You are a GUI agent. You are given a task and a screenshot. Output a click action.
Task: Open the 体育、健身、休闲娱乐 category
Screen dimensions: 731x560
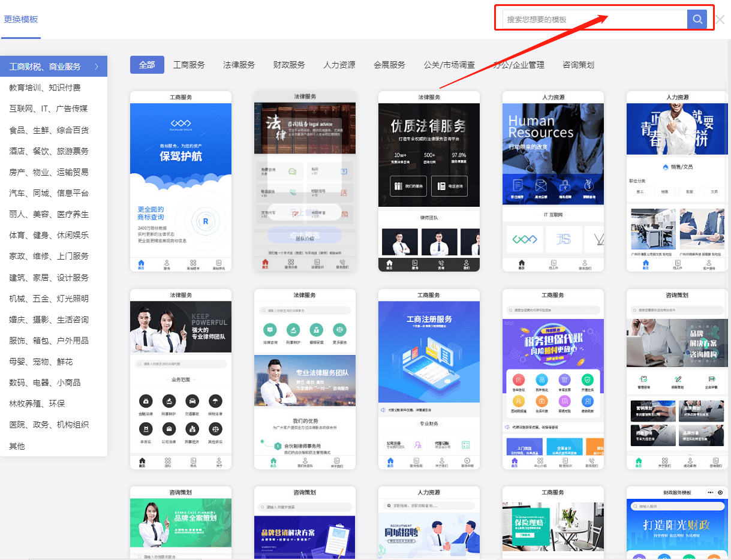click(49, 235)
